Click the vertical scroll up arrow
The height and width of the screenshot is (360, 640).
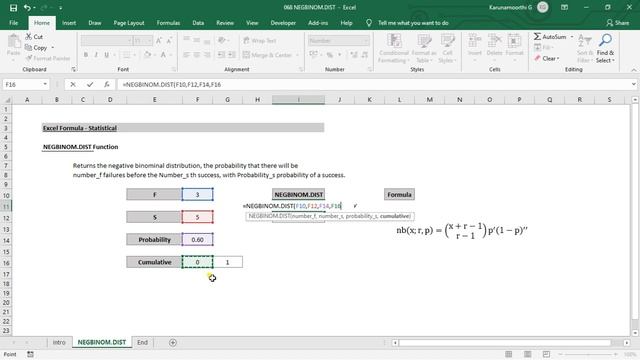(635, 100)
